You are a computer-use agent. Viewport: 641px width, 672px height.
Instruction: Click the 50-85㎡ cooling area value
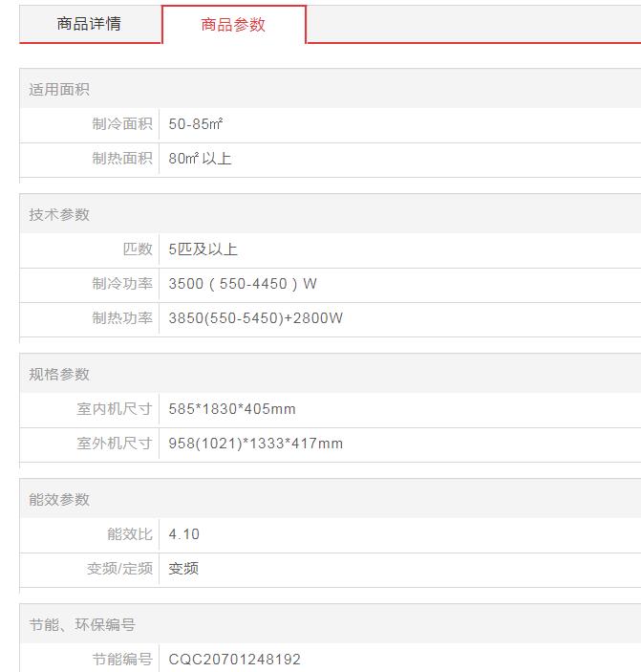(196, 124)
